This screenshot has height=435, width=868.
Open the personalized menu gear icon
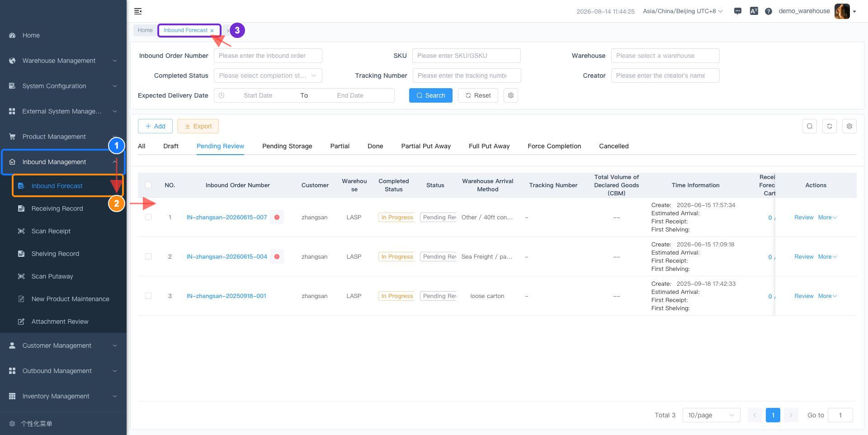click(x=12, y=424)
